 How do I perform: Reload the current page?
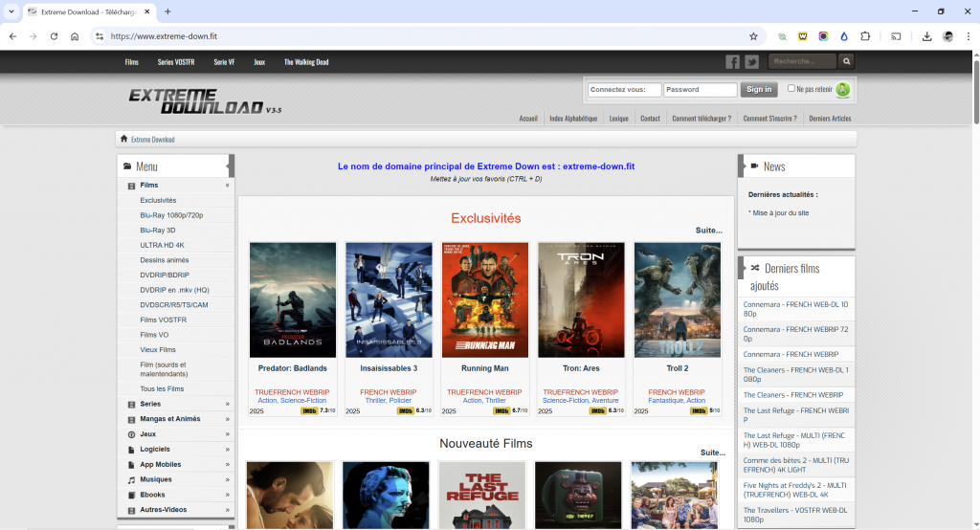54,36
